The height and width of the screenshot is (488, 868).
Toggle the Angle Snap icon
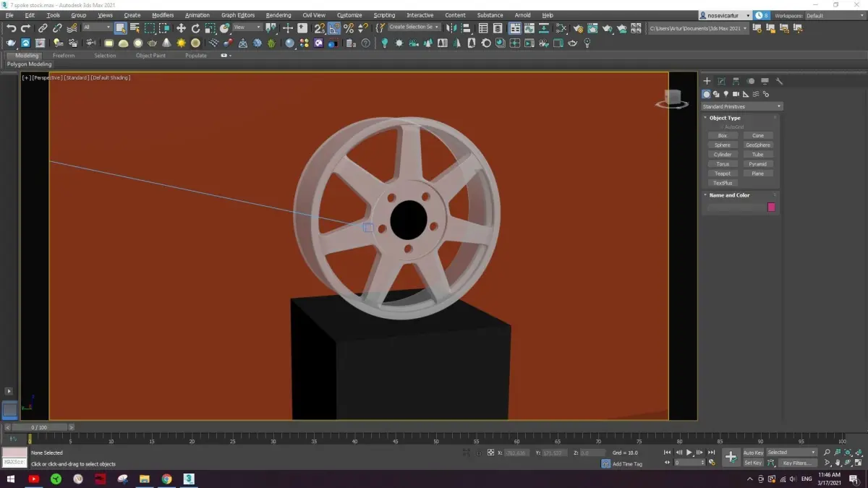(x=334, y=28)
